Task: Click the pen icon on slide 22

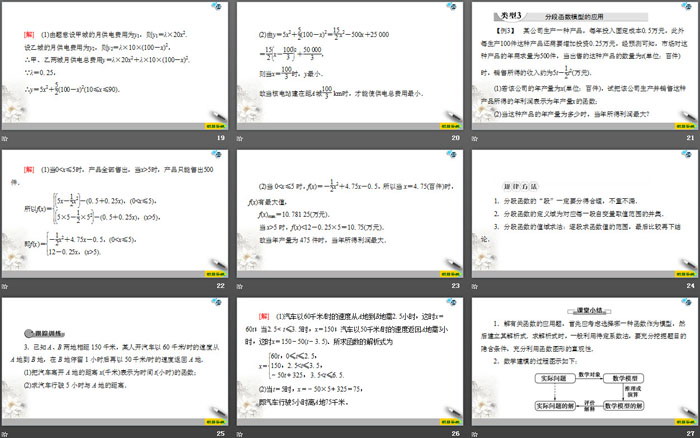Action: (218, 264)
